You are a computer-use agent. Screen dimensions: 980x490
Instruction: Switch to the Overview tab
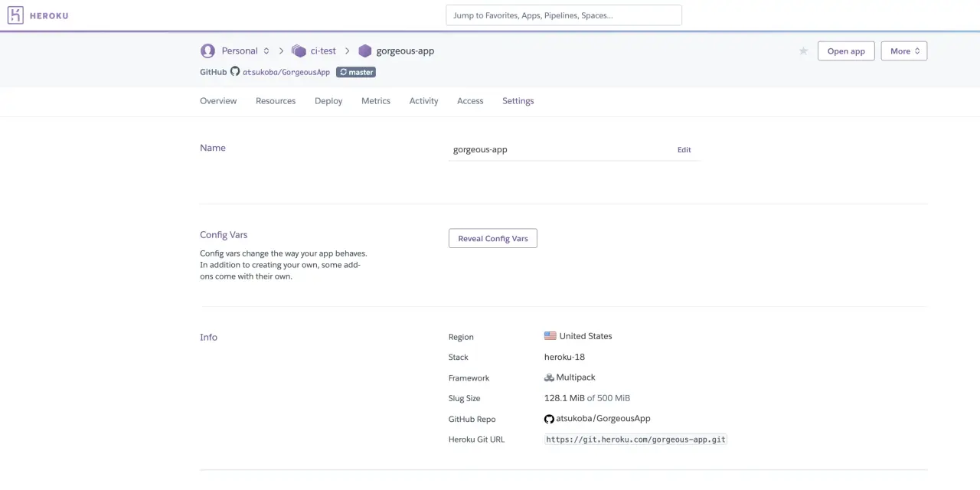[x=218, y=101]
